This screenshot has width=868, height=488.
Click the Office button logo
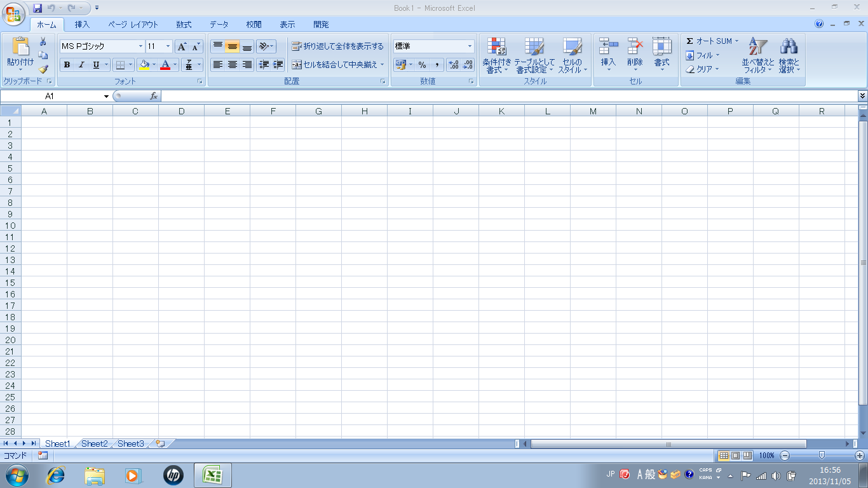click(x=13, y=13)
